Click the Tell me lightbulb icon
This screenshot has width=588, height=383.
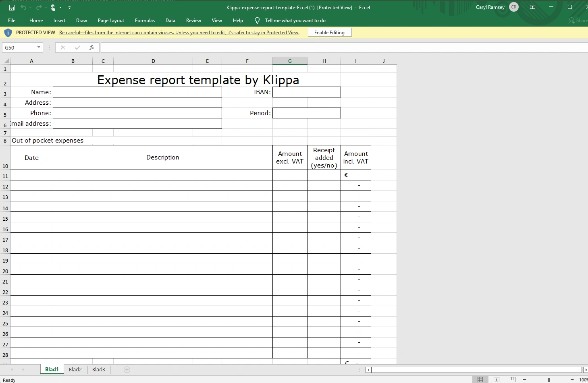click(x=257, y=21)
